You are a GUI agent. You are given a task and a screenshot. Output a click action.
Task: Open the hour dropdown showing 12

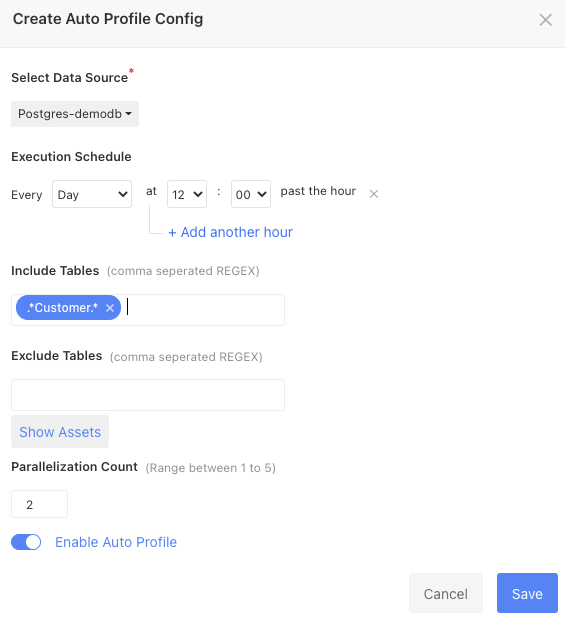tap(187, 194)
